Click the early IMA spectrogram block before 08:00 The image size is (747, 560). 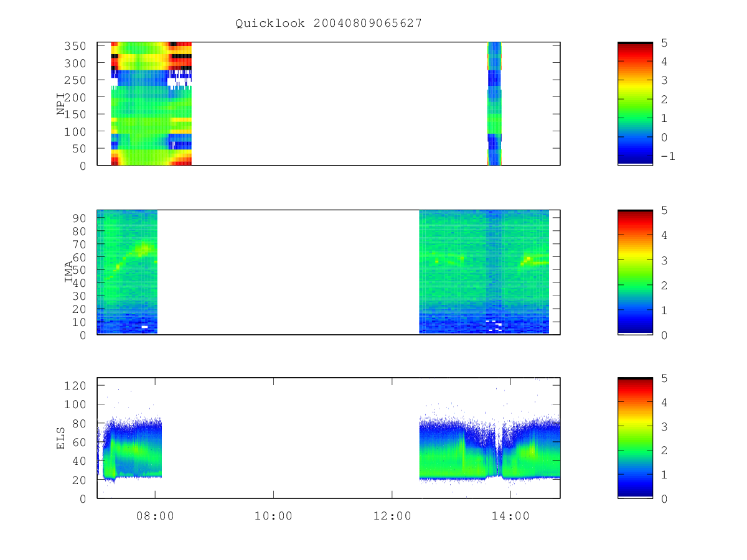127,272
